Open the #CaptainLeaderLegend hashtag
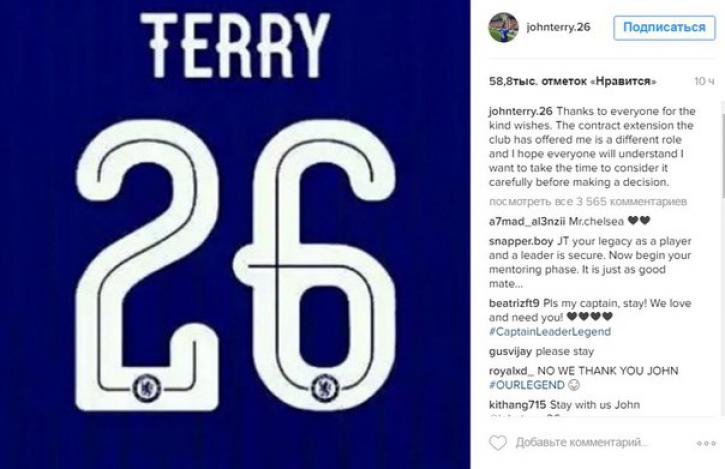Viewport: 725px width, 469px height. coord(550,332)
